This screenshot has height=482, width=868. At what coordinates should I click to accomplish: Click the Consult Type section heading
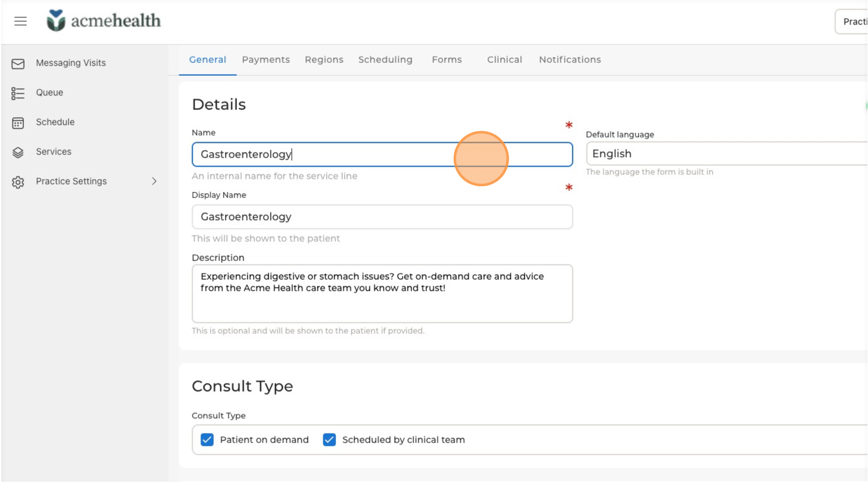(242, 386)
